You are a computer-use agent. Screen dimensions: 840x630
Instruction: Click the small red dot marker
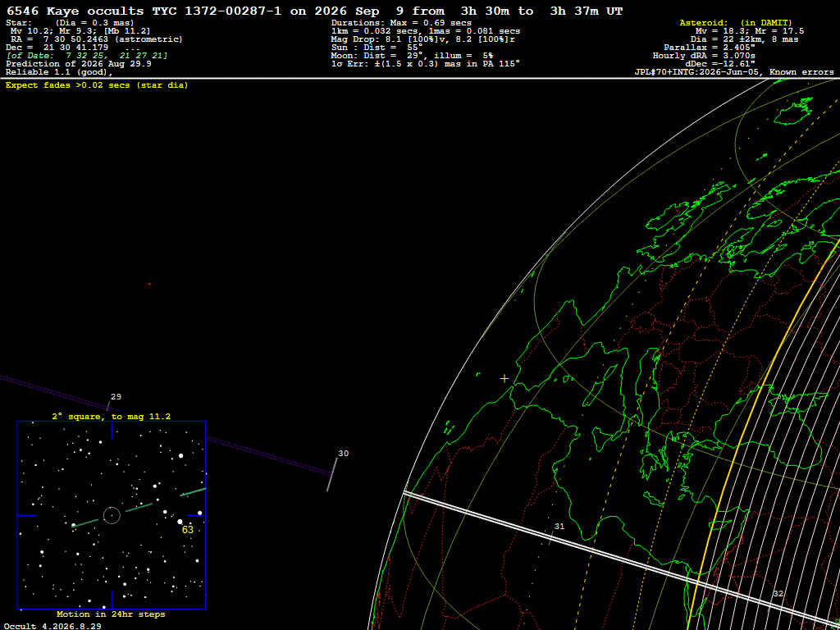pyautogui.click(x=149, y=284)
